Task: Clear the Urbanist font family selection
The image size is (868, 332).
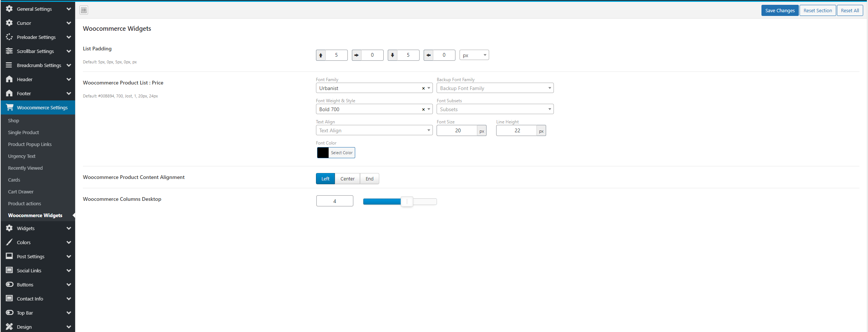Action: click(x=423, y=88)
